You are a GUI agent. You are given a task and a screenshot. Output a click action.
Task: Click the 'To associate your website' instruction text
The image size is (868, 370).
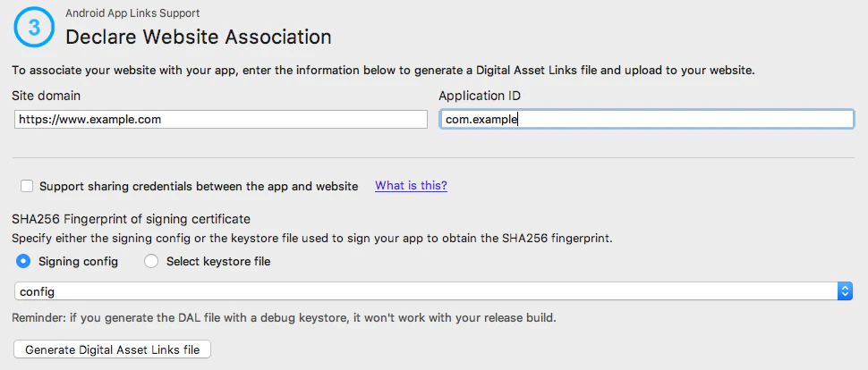click(x=383, y=71)
